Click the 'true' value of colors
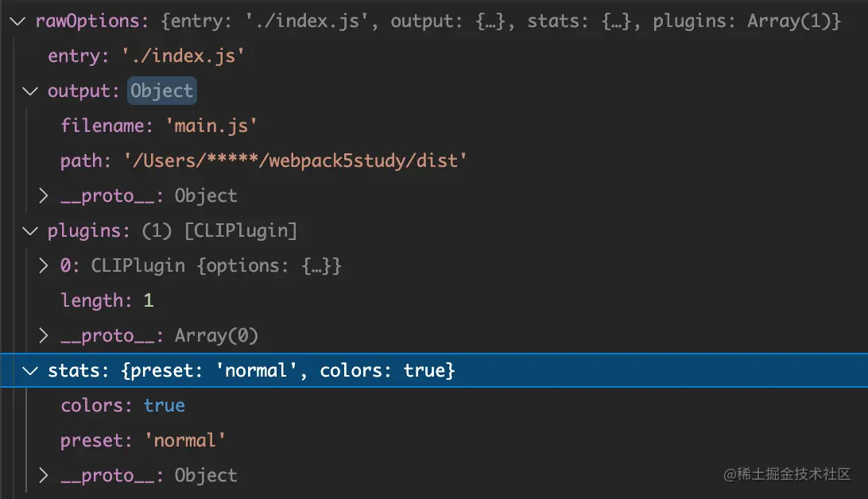The image size is (868, 499). pos(164,405)
